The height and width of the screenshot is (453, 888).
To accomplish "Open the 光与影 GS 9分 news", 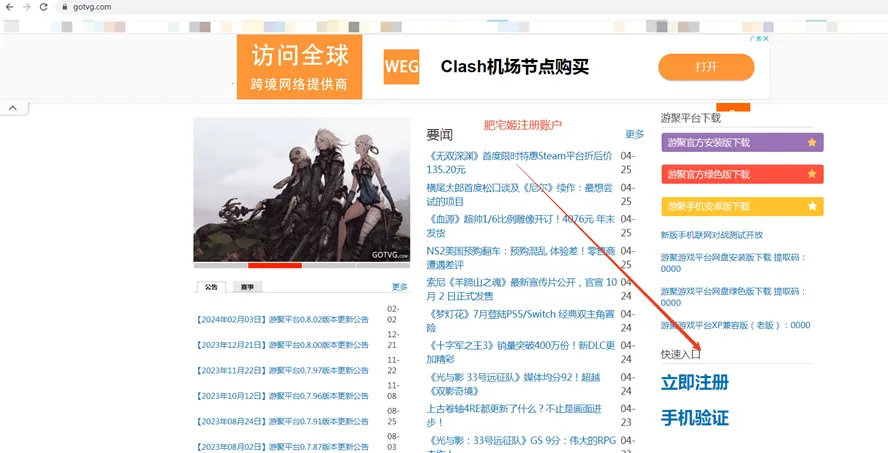I will click(520, 444).
